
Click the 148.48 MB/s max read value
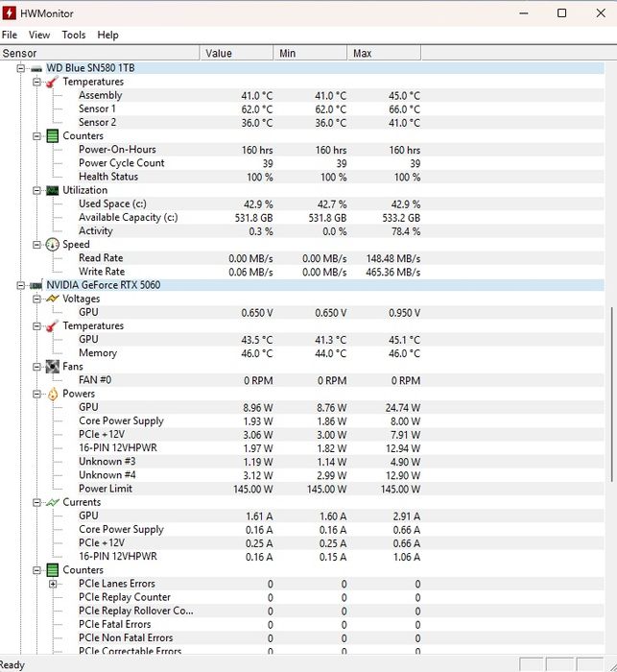tap(392, 258)
